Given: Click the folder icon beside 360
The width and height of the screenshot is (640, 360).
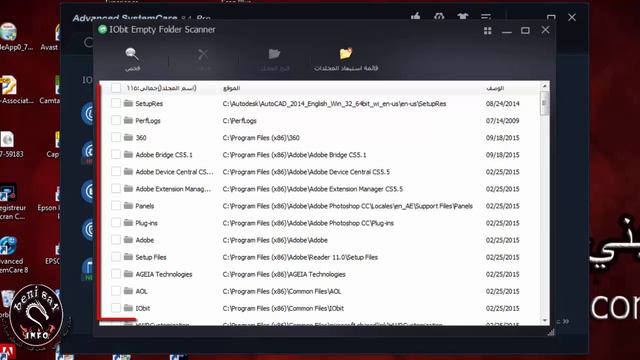Looking at the screenshot, I should click(129, 138).
